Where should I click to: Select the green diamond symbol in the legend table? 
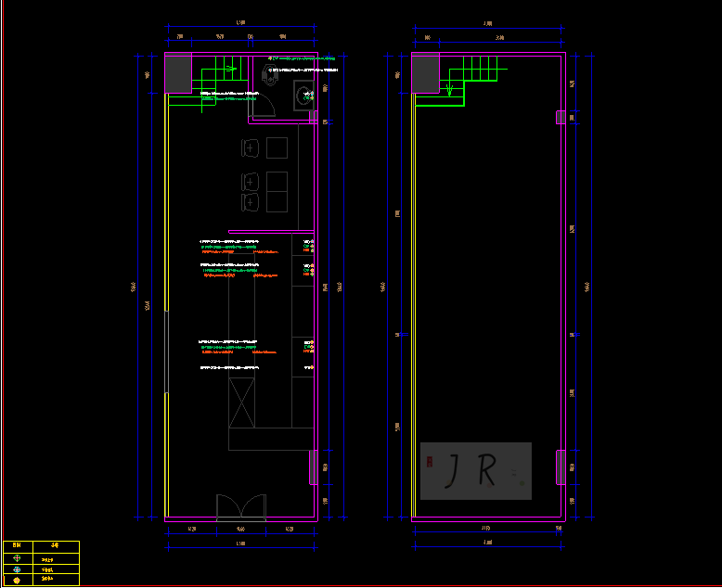[17, 558]
